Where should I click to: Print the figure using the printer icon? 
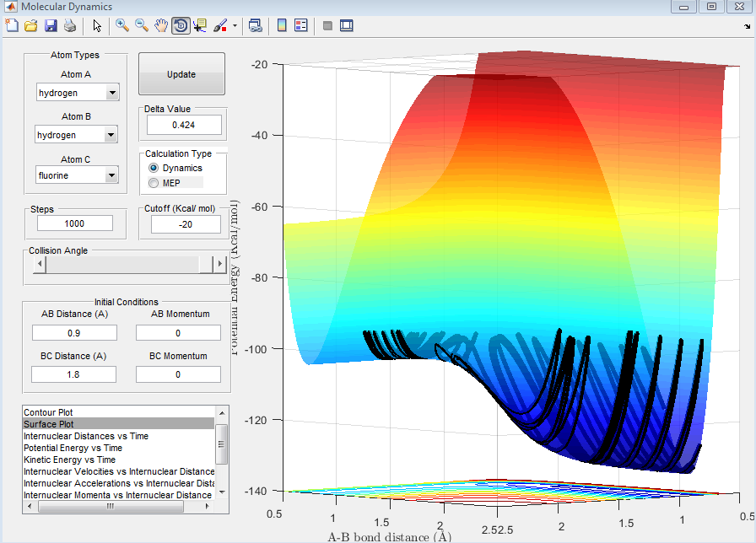69,26
